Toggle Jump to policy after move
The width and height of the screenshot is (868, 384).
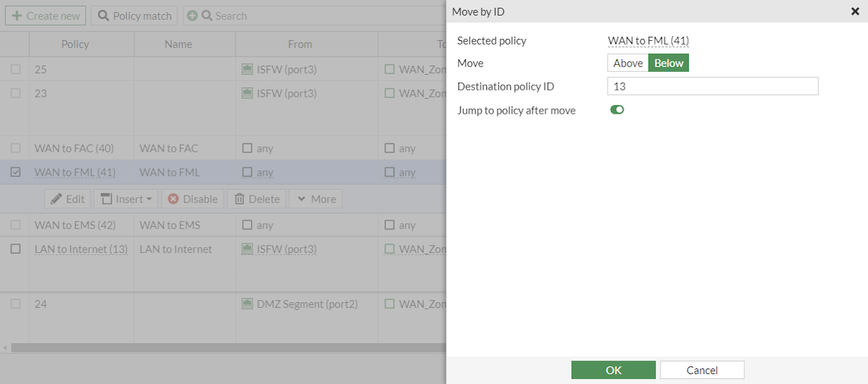point(617,110)
